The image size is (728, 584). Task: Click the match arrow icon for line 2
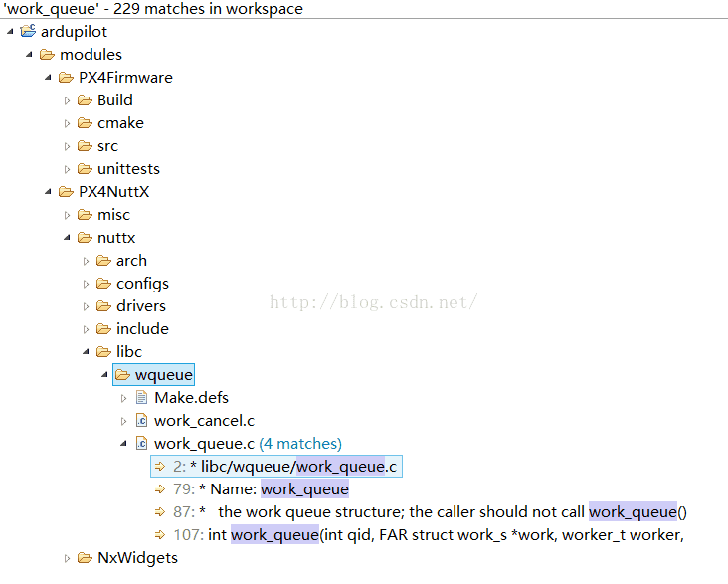160,466
